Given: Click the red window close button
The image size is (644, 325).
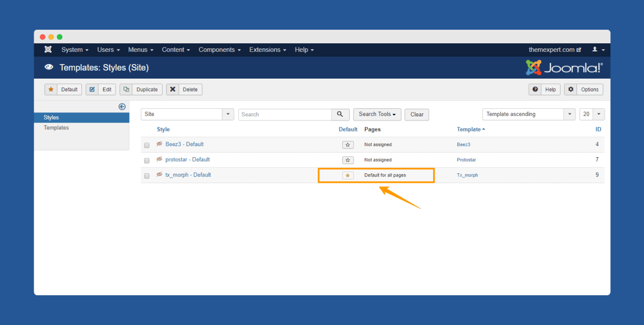Looking at the screenshot, I should pos(42,37).
